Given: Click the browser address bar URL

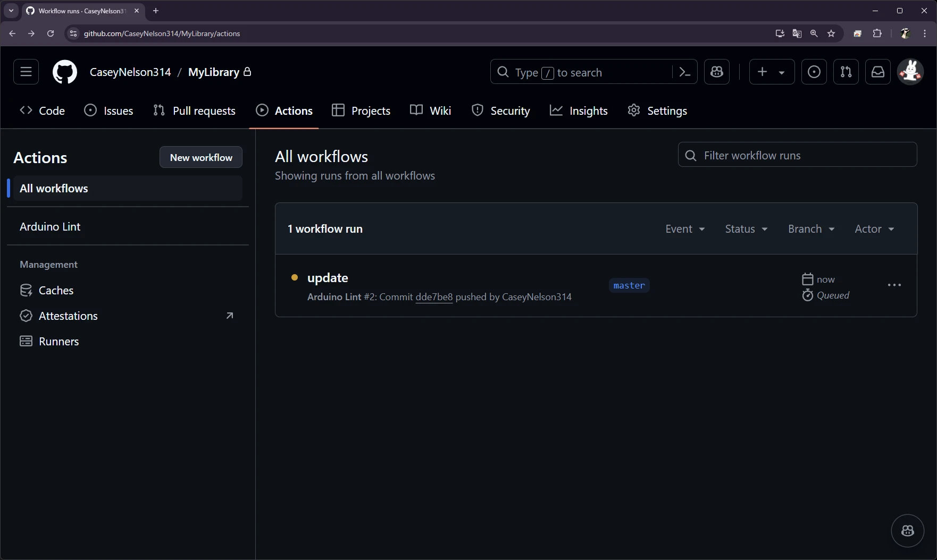Looking at the screenshot, I should tap(162, 33).
